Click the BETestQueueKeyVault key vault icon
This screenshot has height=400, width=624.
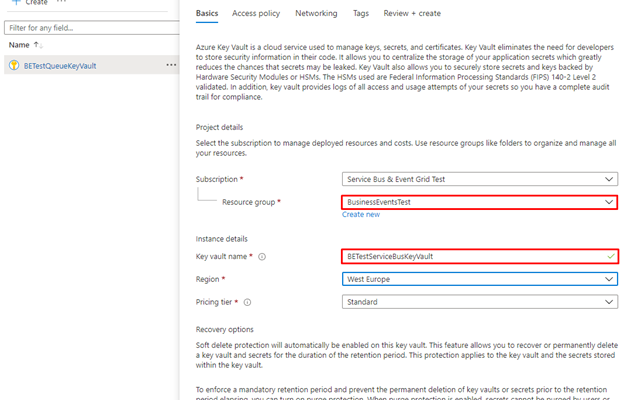tap(14, 65)
